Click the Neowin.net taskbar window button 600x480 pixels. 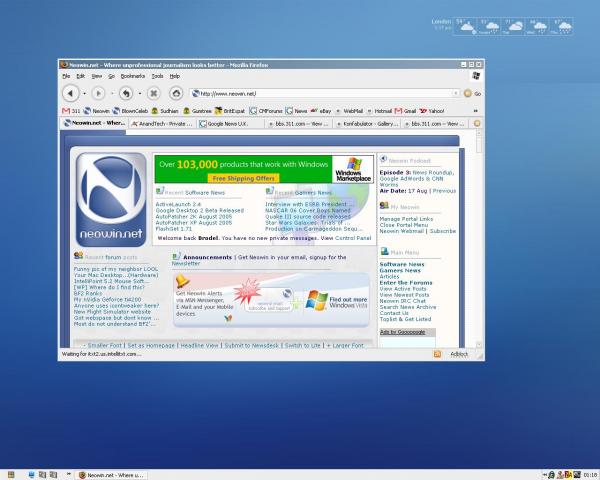(x=111, y=475)
